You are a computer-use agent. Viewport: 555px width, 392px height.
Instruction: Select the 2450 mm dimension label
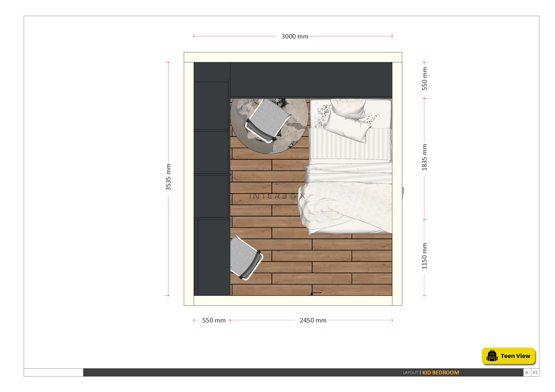point(313,320)
